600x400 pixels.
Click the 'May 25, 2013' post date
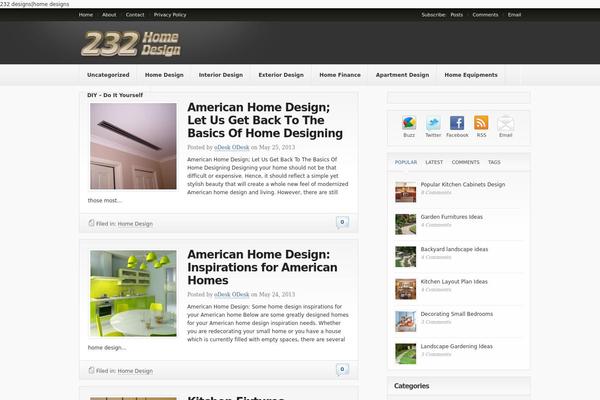tap(277, 147)
